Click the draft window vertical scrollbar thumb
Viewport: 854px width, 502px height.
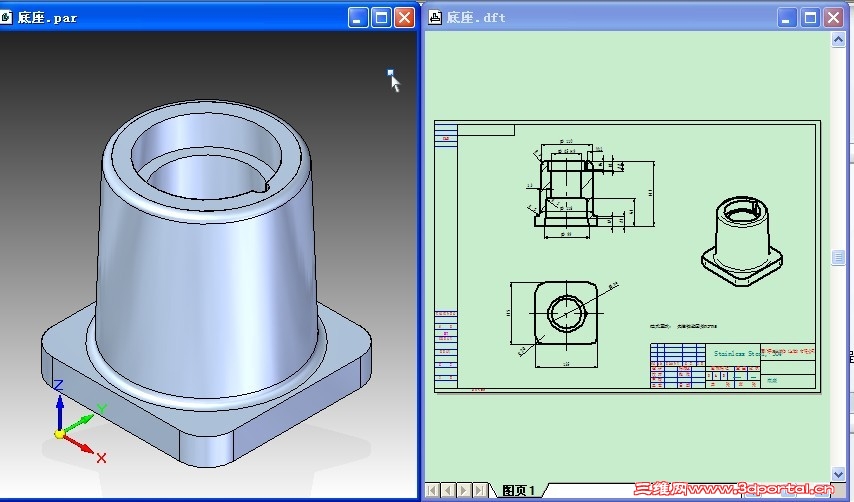click(x=838, y=257)
